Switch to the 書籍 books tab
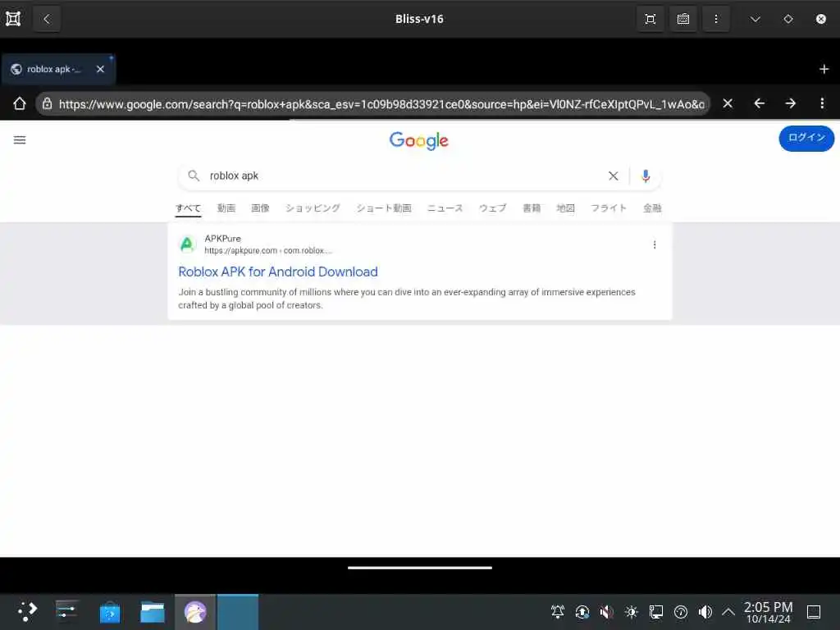 (x=532, y=208)
